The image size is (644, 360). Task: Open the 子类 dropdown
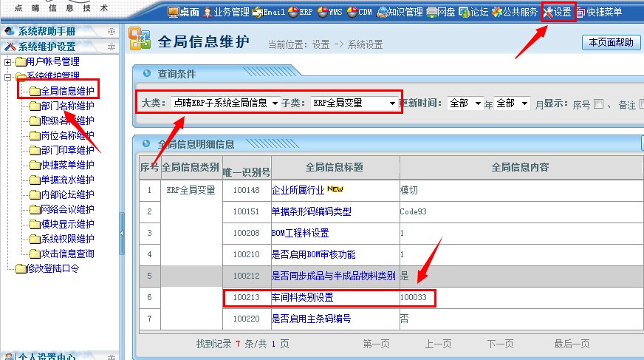[x=354, y=103]
